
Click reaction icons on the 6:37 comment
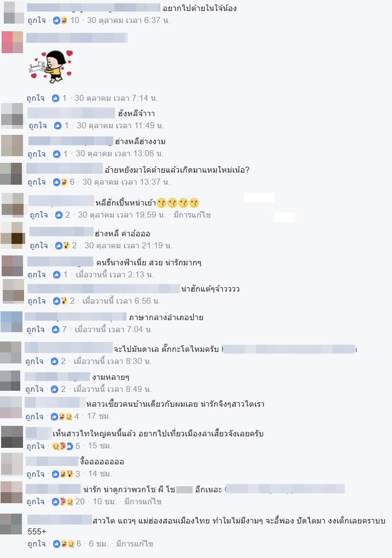tap(60, 20)
